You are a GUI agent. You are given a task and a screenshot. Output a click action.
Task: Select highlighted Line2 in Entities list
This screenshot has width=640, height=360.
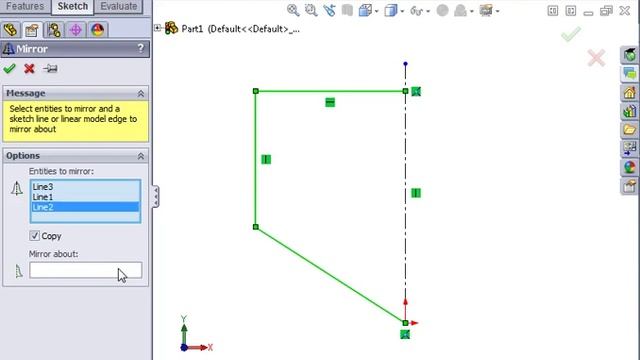[x=85, y=207]
